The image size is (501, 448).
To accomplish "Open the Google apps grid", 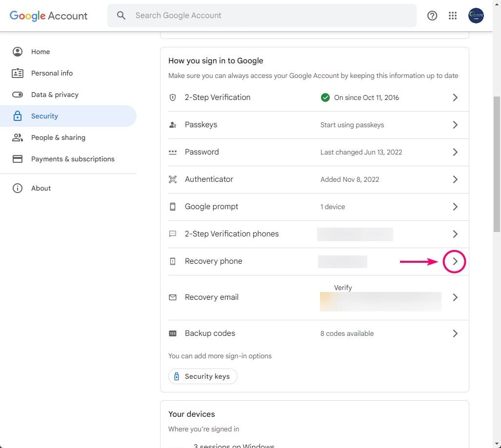I will pos(452,16).
